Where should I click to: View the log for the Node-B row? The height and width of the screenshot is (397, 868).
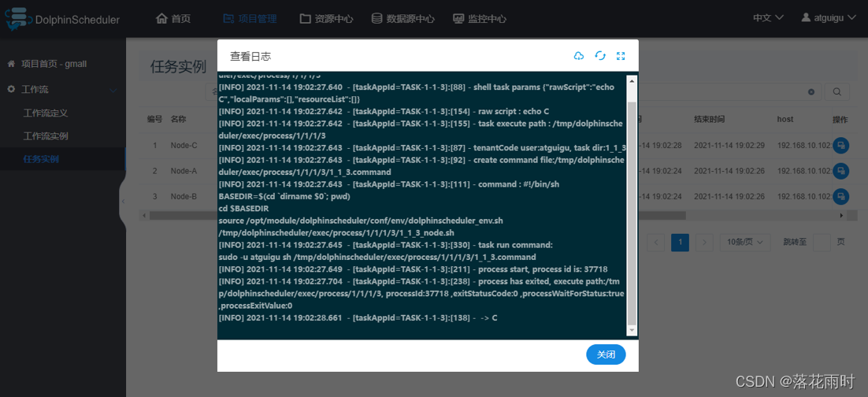pos(840,196)
